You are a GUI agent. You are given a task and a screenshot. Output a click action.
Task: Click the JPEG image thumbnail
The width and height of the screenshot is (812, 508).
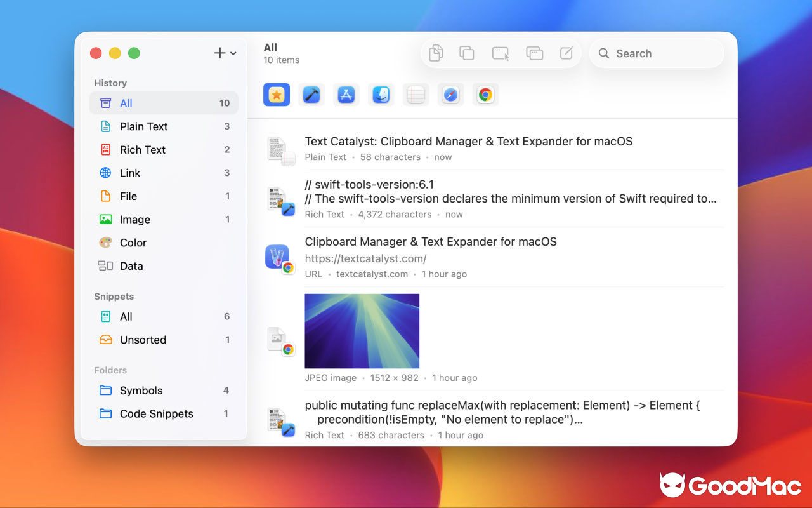pyautogui.click(x=362, y=331)
